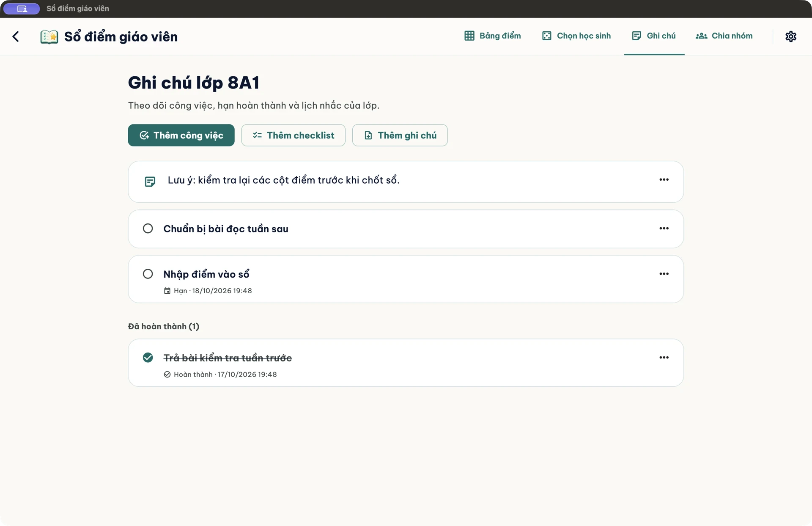This screenshot has width=812, height=526.
Task: Switch to the Bảng điểm tab
Action: pos(493,36)
